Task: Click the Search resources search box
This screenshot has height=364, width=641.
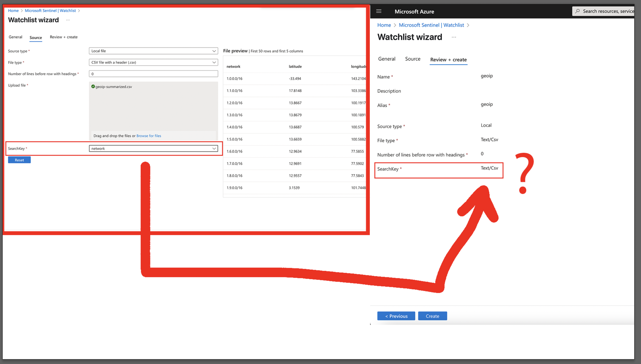Action: coord(603,11)
